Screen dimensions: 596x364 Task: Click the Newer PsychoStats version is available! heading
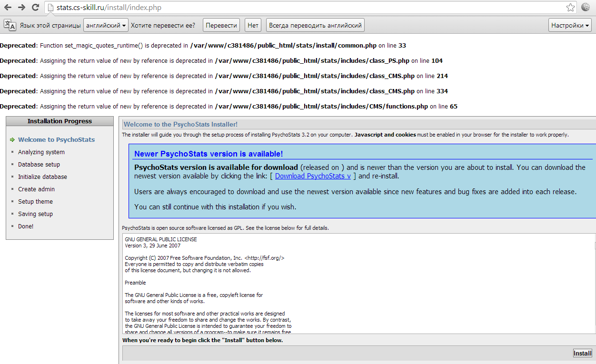tap(209, 154)
